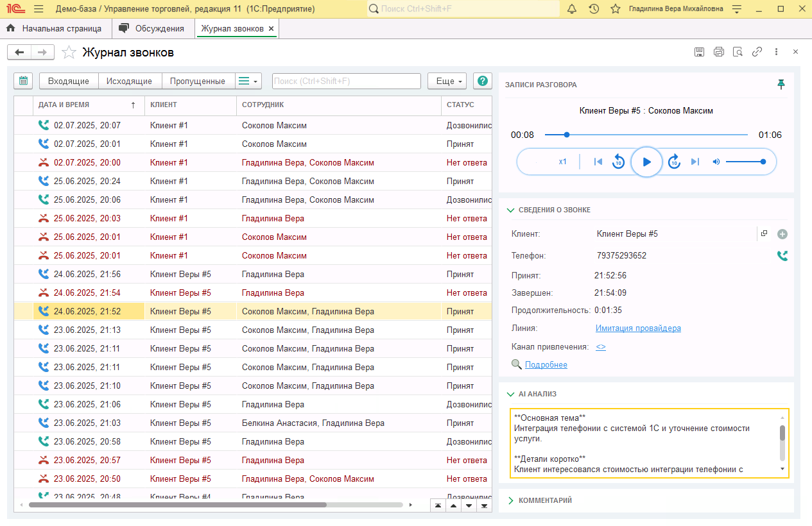Screen dimensions: 812x526
Task: Rewind recording 10 seconds back
Action: click(618, 162)
